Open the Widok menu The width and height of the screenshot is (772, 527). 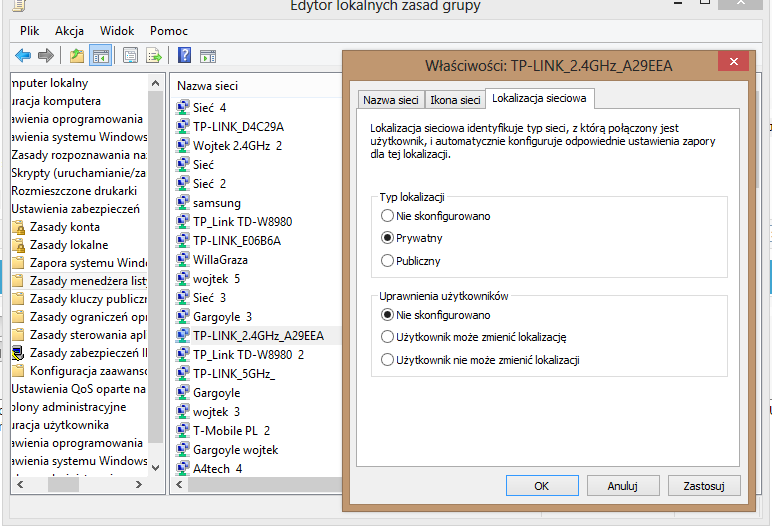pos(117,31)
